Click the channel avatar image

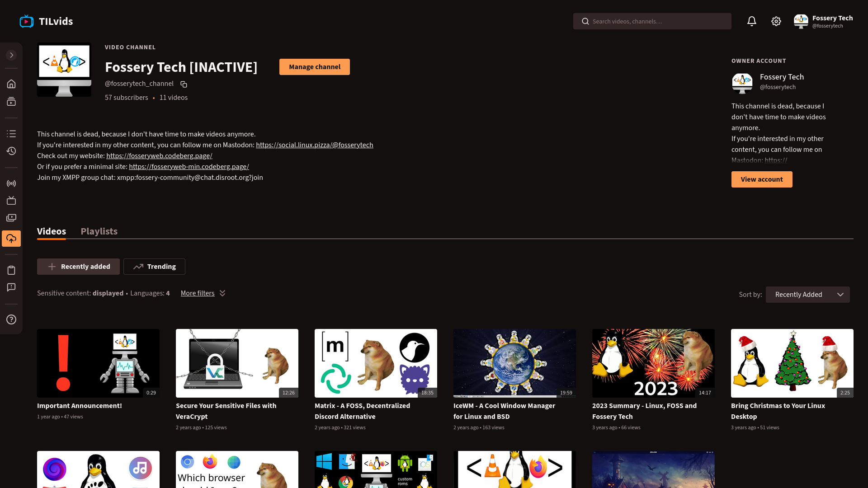pos(64,70)
